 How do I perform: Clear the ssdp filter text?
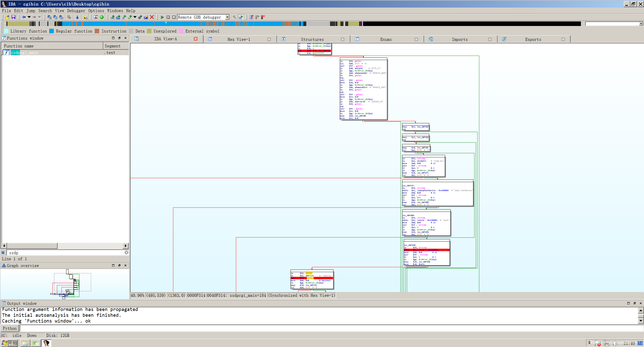[x=126, y=252]
